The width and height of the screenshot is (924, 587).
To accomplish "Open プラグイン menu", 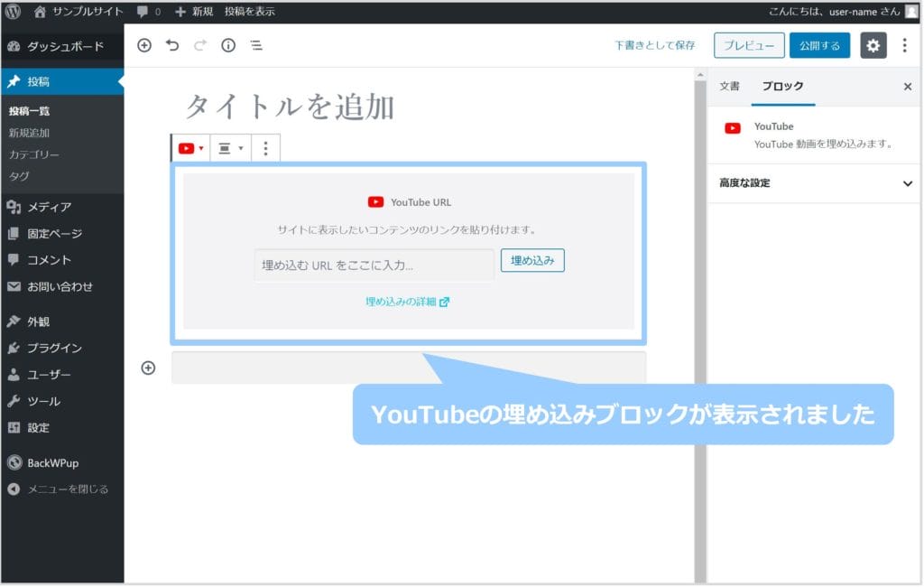I will coord(62,349).
